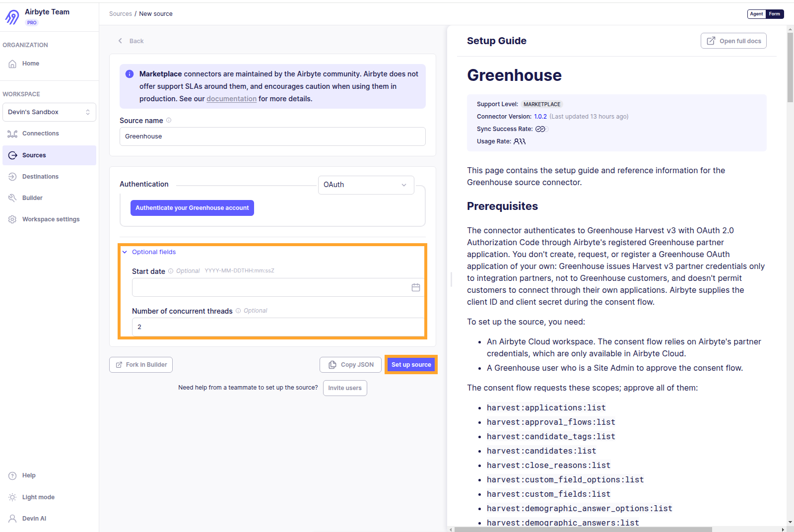Switch theme with Light mode
Viewport: 794px width, 532px height.
(49, 497)
